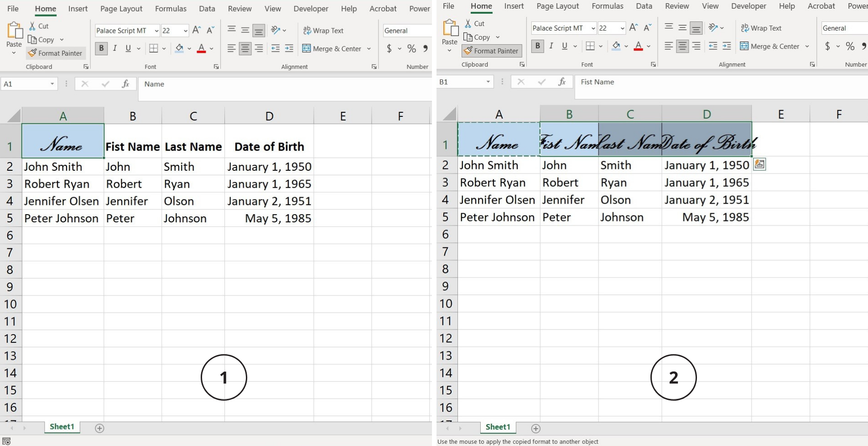The height and width of the screenshot is (446, 868).
Task: Increase font size in left window
Action: point(197,30)
